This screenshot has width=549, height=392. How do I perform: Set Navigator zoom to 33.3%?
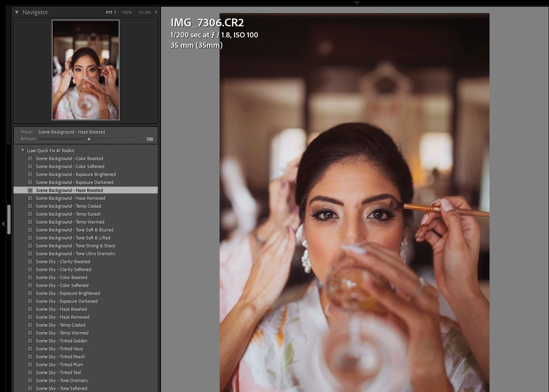click(x=144, y=13)
